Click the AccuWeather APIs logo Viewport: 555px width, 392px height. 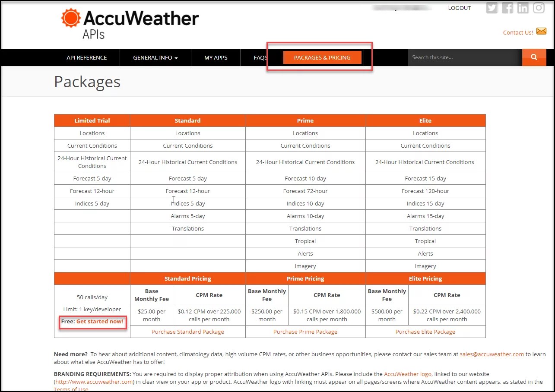tap(130, 24)
